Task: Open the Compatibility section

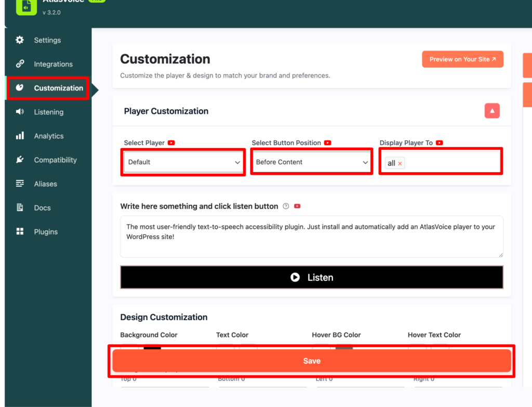Action: pyautogui.click(x=47, y=160)
